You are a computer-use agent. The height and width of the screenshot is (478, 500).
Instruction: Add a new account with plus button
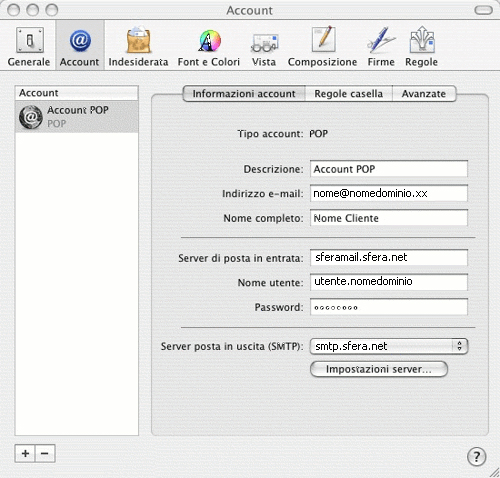point(25,454)
